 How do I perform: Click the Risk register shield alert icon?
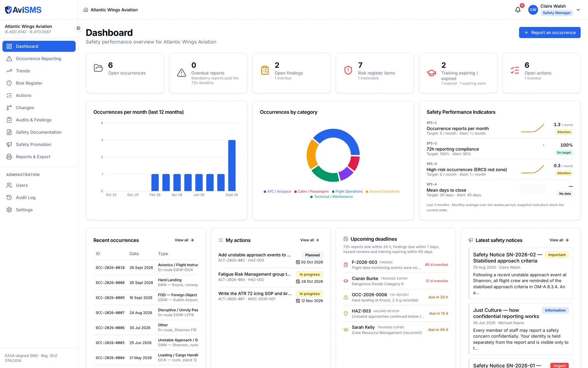tap(348, 70)
